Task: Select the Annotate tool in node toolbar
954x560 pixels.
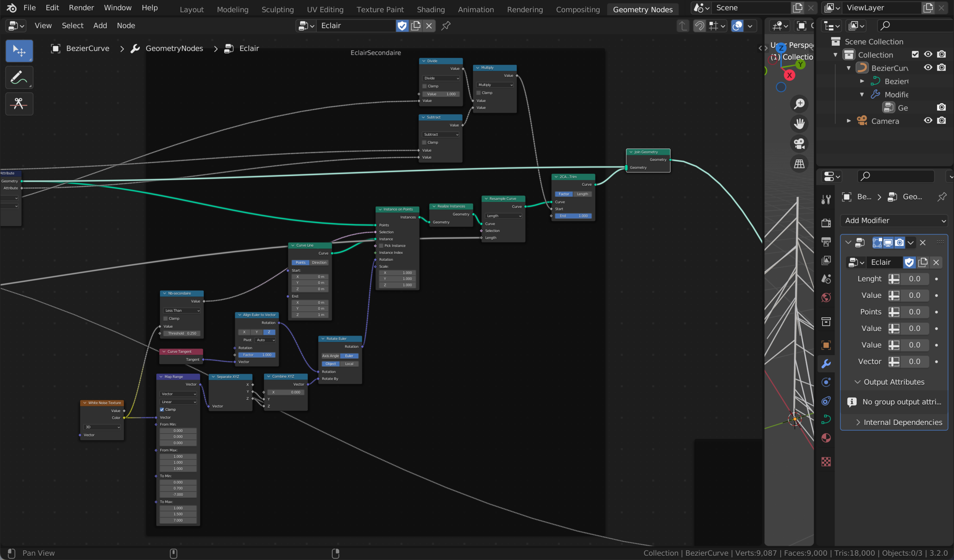Action: (x=19, y=77)
